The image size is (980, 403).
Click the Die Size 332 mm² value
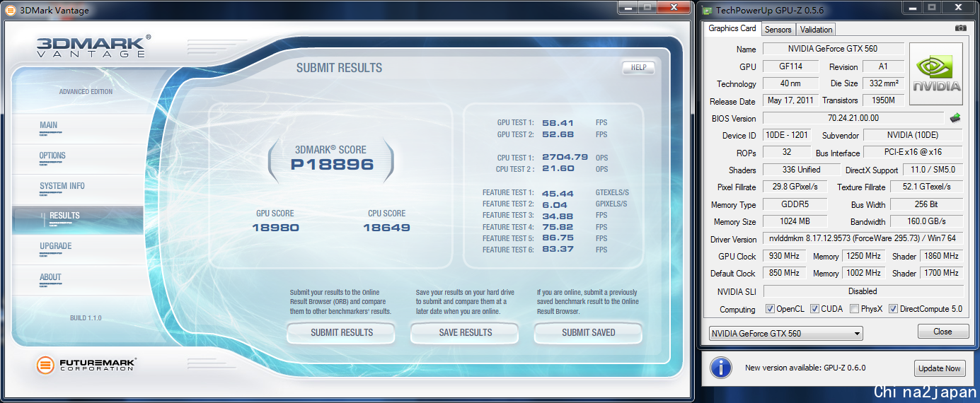pyautogui.click(x=882, y=83)
